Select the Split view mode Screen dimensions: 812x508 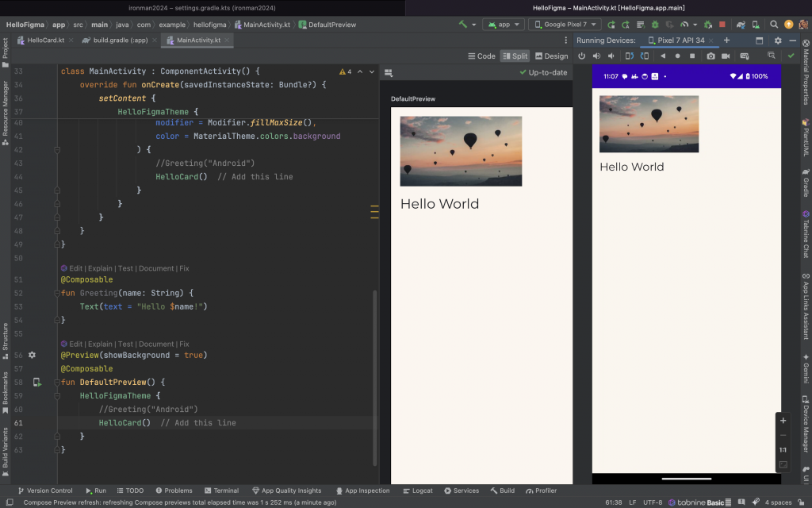pyautogui.click(x=515, y=56)
